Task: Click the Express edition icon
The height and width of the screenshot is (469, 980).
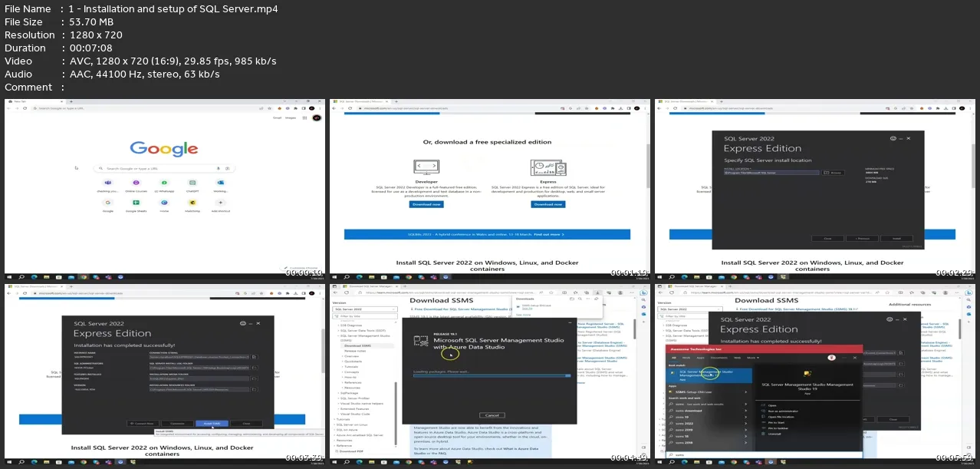Action: [548, 167]
